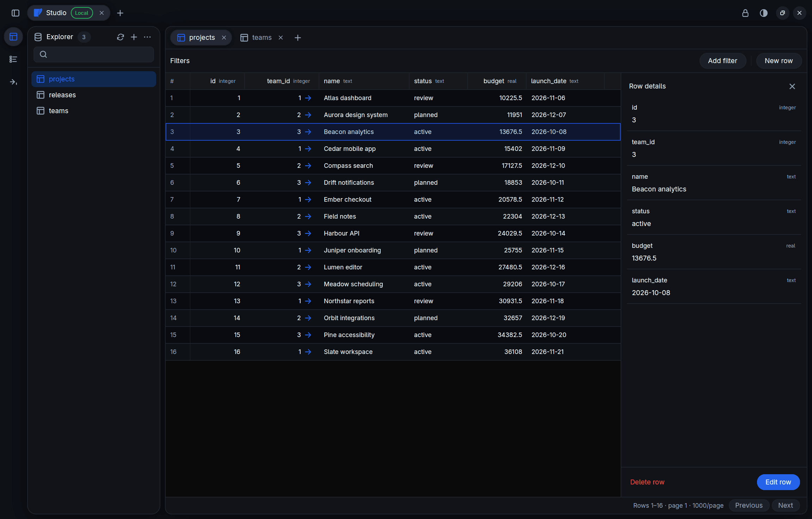
Task: Click the Meadow scheduling name cell
Action: coord(364,284)
